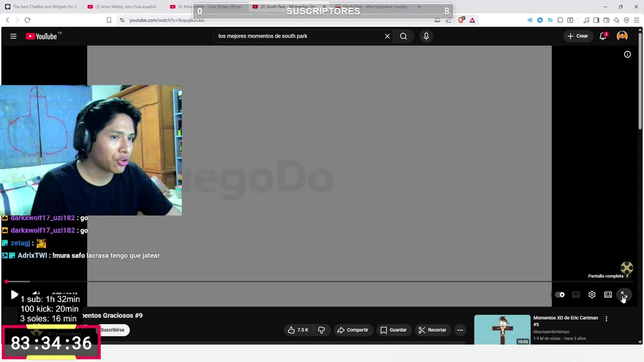The image size is (644, 362).
Task: Like the video with 7.5 K
Action: 297,330
